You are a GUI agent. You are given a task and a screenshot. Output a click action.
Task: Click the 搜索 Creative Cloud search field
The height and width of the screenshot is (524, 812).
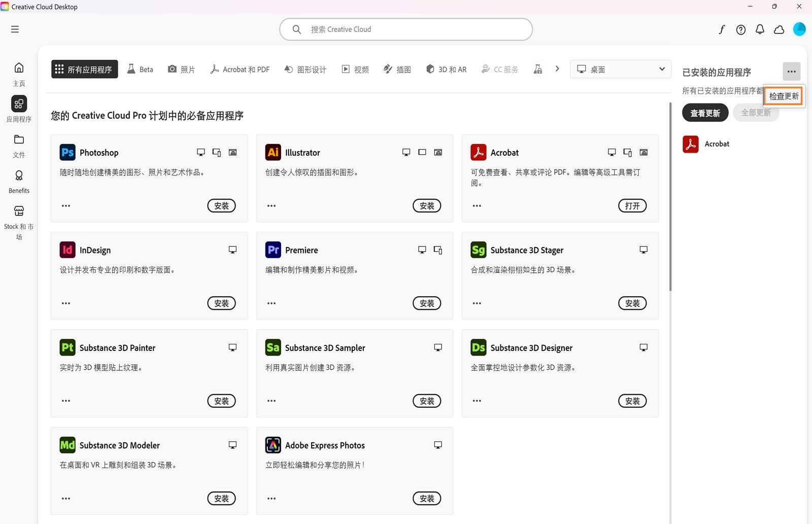(405, 29)
